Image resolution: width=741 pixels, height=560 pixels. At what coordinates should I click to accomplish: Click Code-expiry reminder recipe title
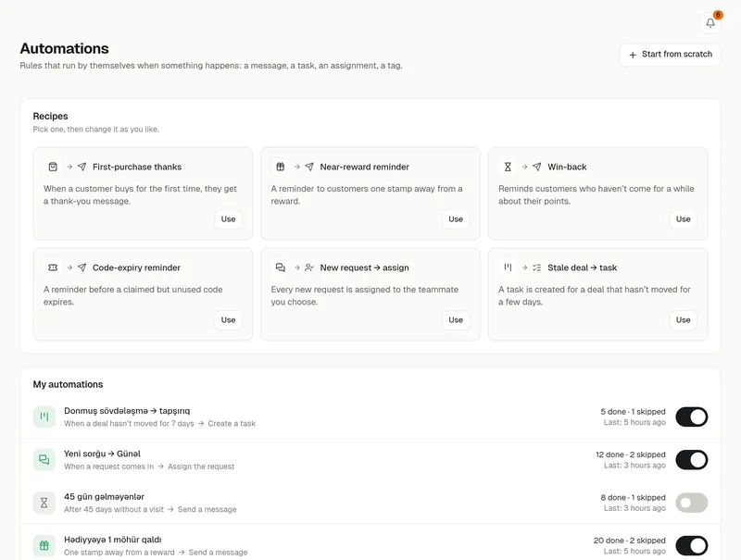[x=136, y=268]
